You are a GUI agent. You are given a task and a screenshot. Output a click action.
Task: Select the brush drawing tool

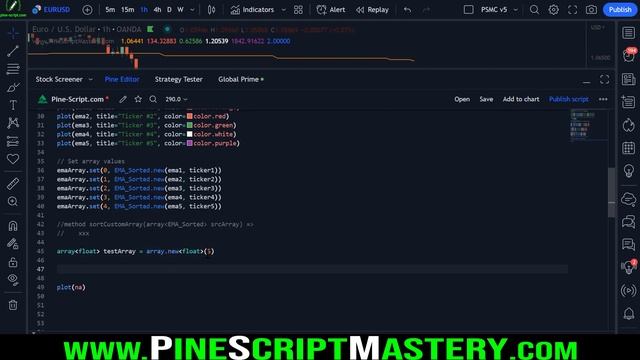13,87
